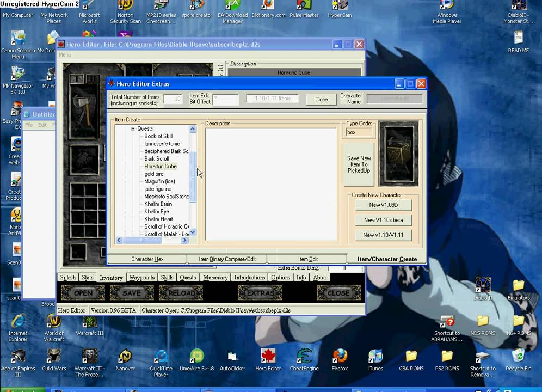
Task: Open the NDS ROMS folder
Action: [x=483, y=325]
